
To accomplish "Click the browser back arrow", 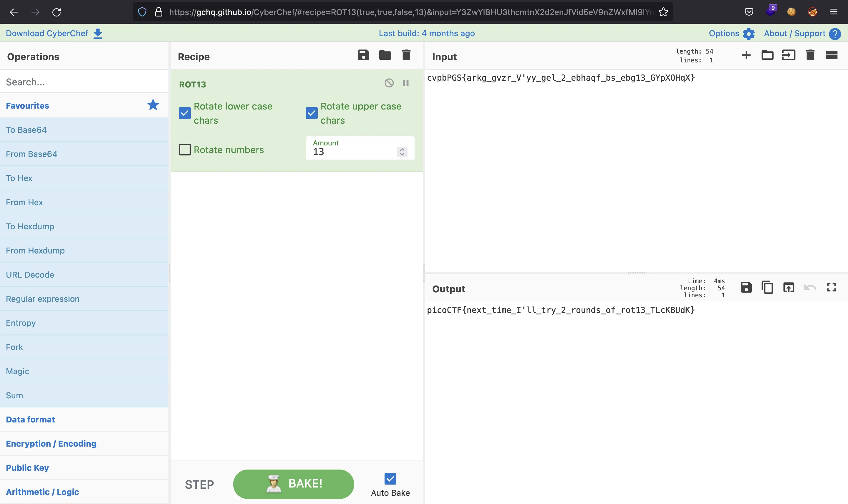I will coord(14,12).
